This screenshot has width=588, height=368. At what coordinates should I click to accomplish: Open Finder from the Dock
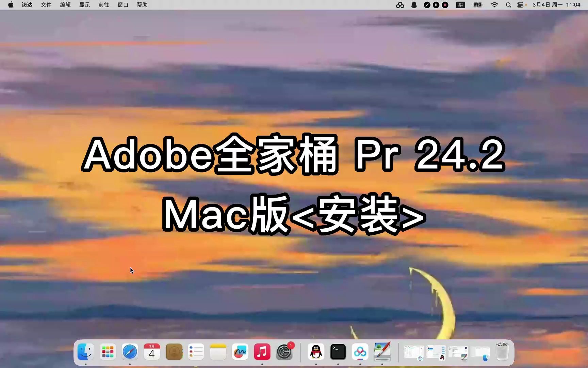point(85,352)
